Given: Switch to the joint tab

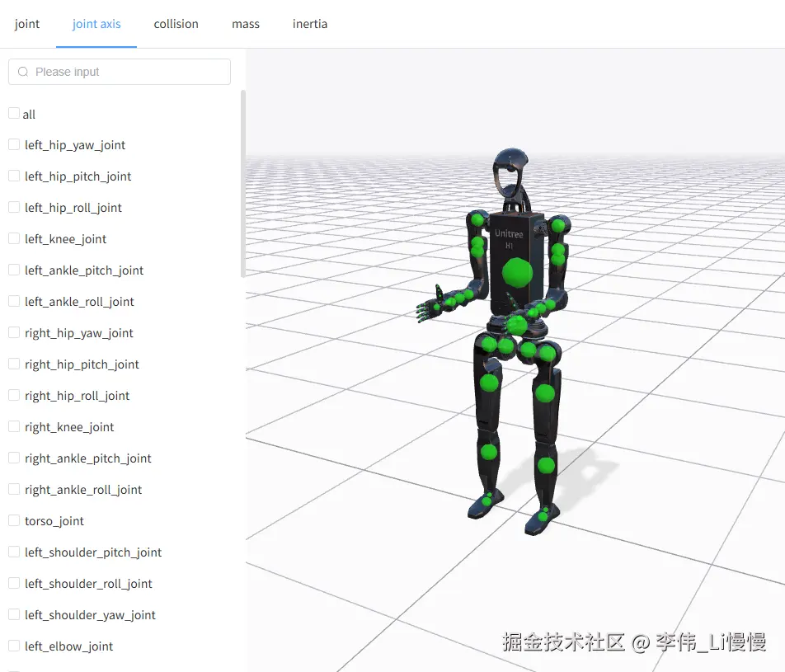Looking at the screenshot, I should click(27, 24).
